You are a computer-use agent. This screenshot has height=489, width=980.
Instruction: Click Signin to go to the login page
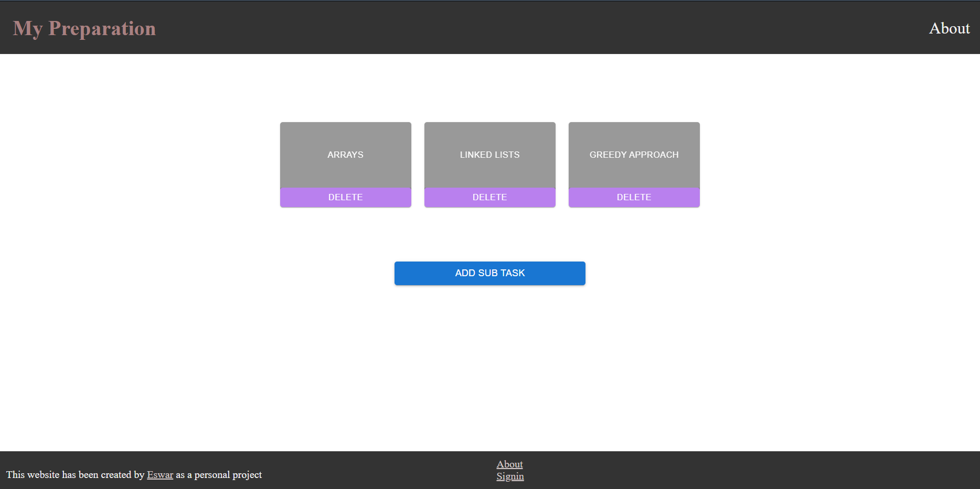coord(509,476)
